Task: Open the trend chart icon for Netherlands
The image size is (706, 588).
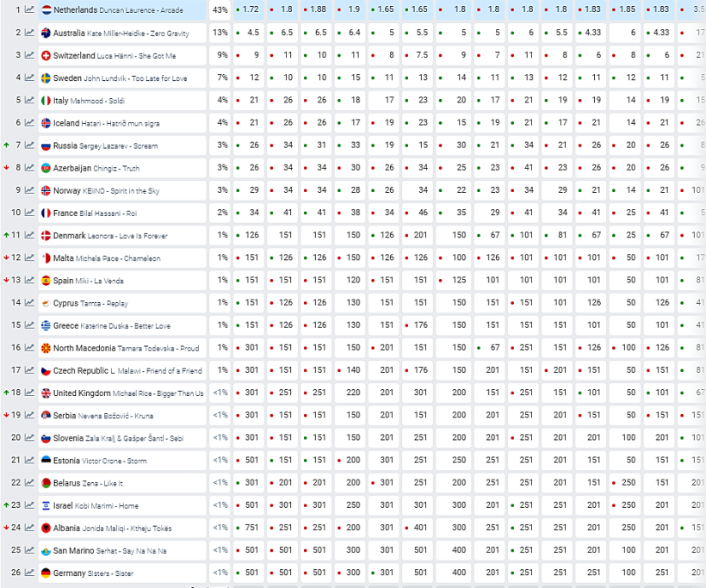Action: click(x=29, y=10)
